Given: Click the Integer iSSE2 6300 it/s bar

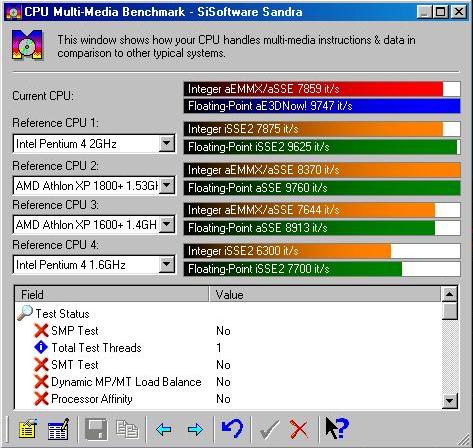Looking at the screenshot, I should (x=322, y=251).
